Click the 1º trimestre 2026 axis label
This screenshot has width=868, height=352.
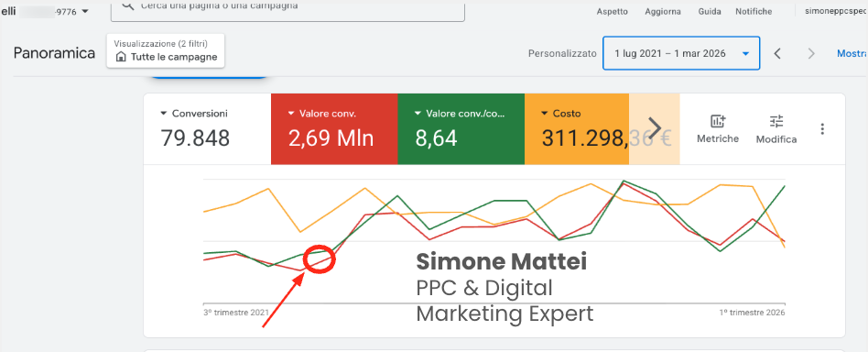coord(753,313)
